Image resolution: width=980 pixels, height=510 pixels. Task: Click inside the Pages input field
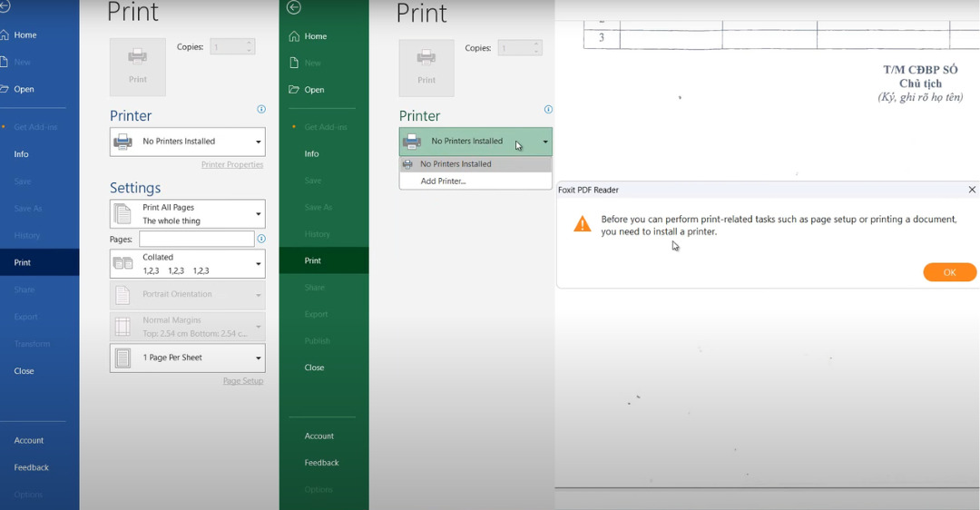coord(196,239)
